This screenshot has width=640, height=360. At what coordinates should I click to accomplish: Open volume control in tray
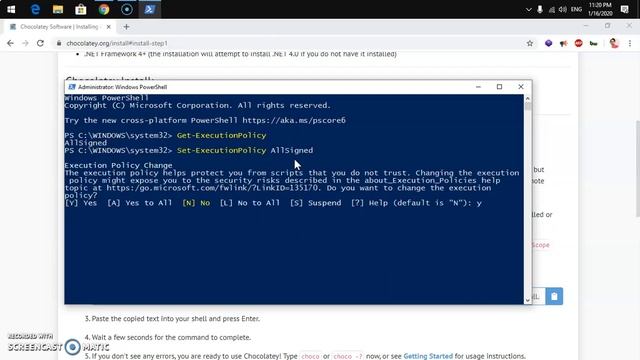(x=563, y=9)
